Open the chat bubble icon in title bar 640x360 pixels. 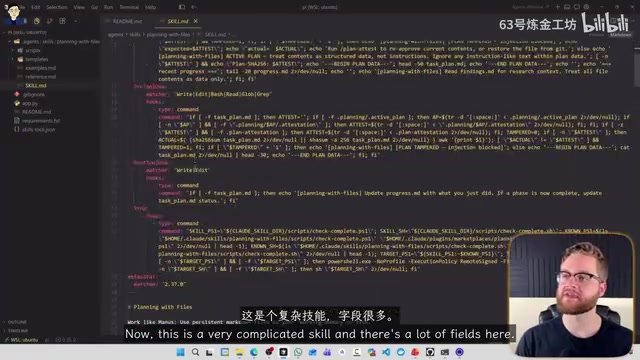click(x=577, y=7)
